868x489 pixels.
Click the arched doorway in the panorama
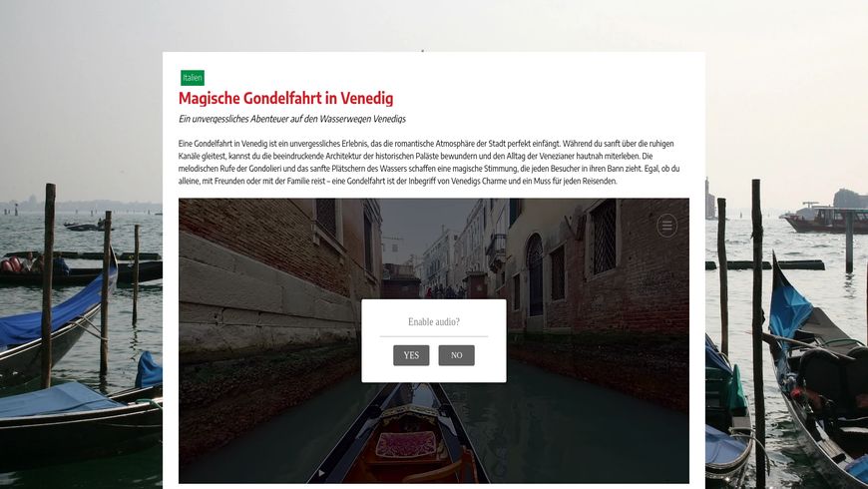coord(534,275)
